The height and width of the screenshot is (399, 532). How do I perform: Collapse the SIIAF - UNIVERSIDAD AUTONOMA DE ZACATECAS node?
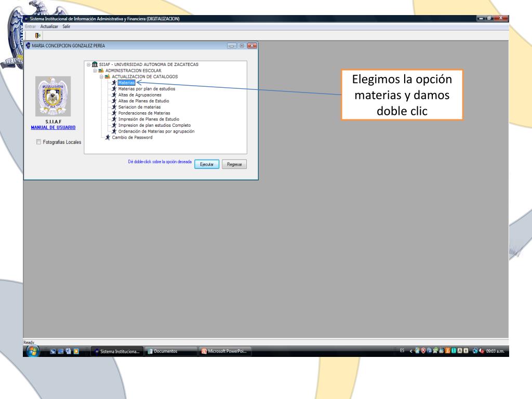pos(88,64)
